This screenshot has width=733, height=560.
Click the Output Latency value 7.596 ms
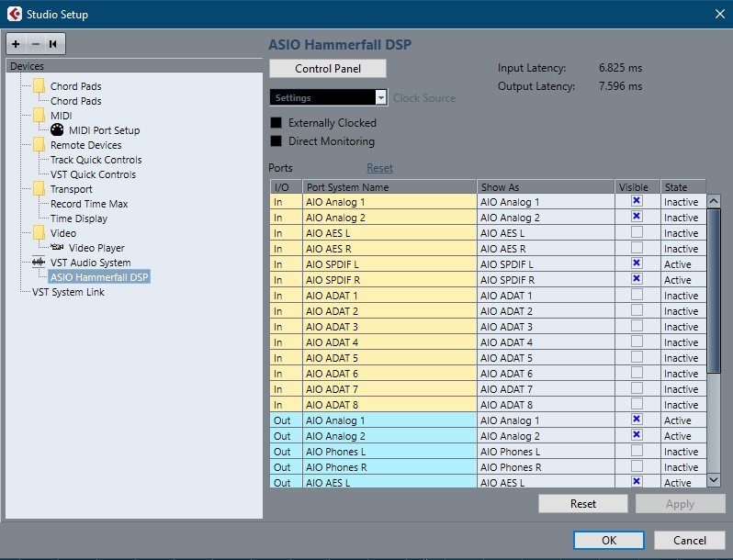(620, 86)
